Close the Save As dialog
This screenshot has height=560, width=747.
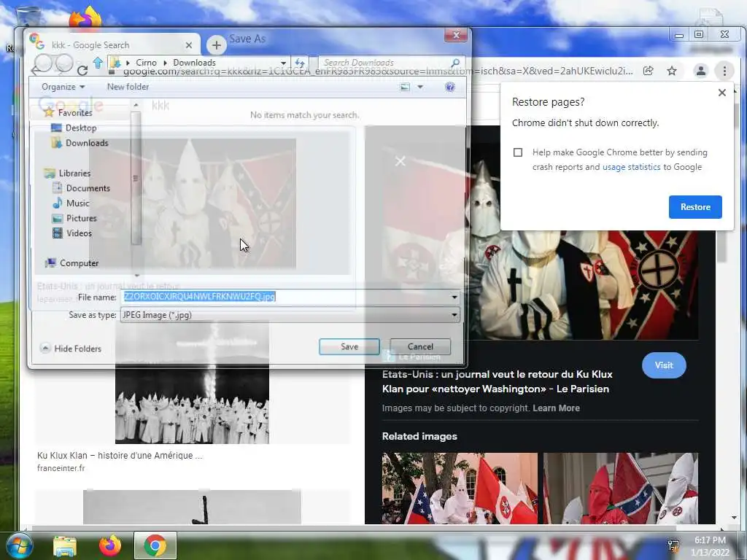[x=456, y=35]
